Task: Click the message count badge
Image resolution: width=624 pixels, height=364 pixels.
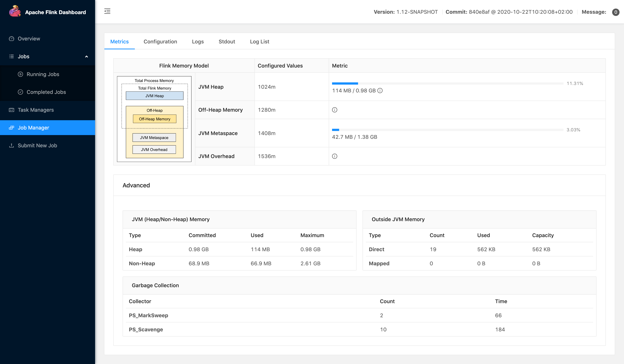Action: click(x=616, y=12)
